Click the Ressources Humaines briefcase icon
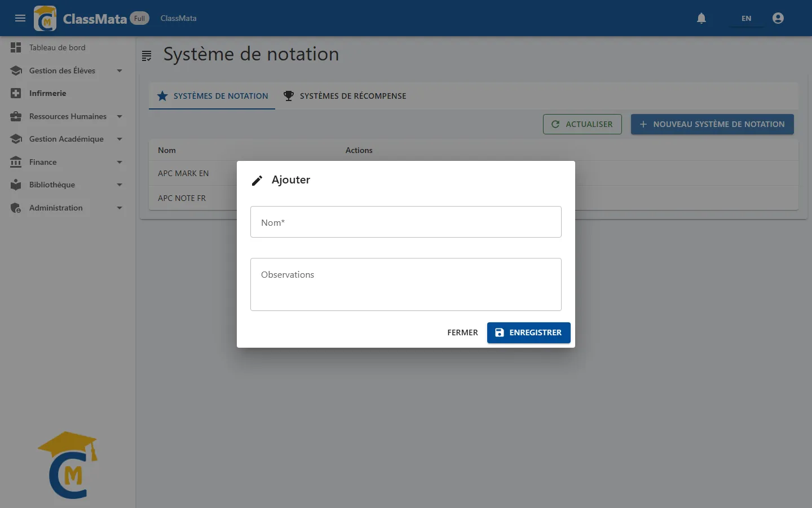 [x=16, y=116]
